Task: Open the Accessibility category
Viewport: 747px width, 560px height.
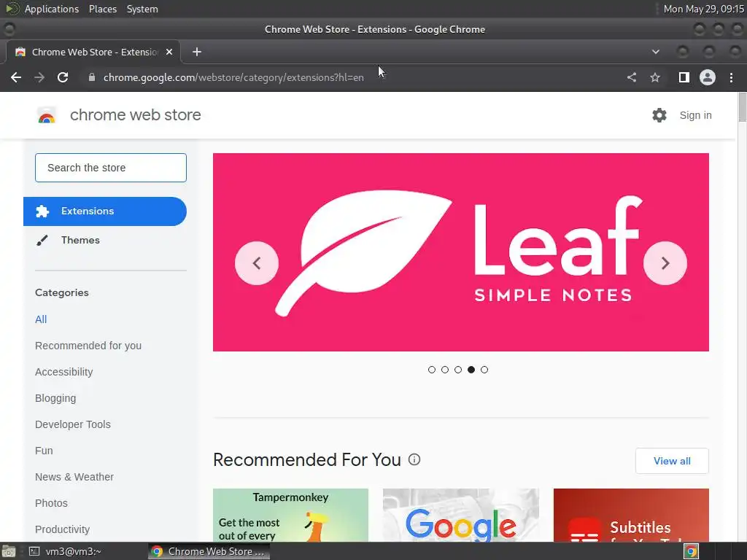Action: [64, 372]
